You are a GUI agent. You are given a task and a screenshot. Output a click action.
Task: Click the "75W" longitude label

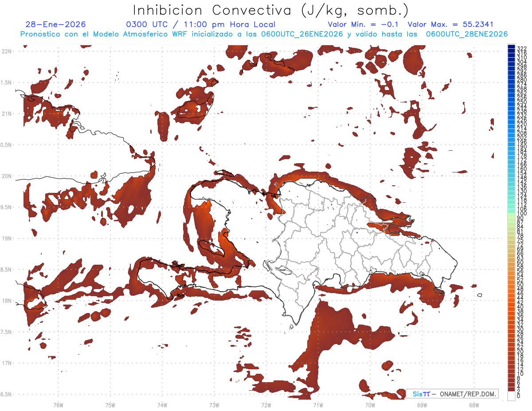[110, 405]
